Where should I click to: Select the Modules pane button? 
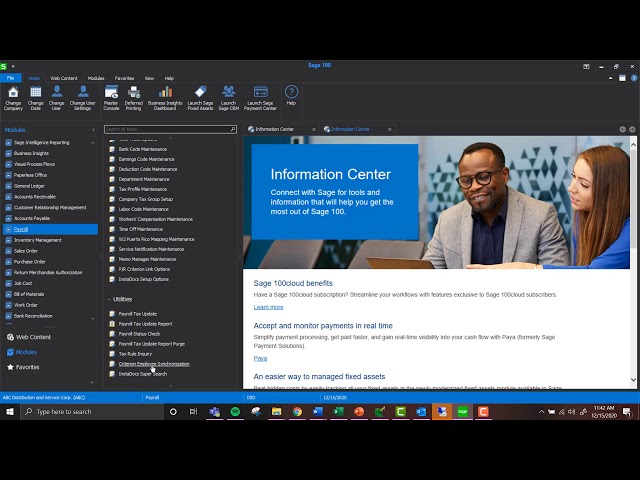tap(22, 352)
